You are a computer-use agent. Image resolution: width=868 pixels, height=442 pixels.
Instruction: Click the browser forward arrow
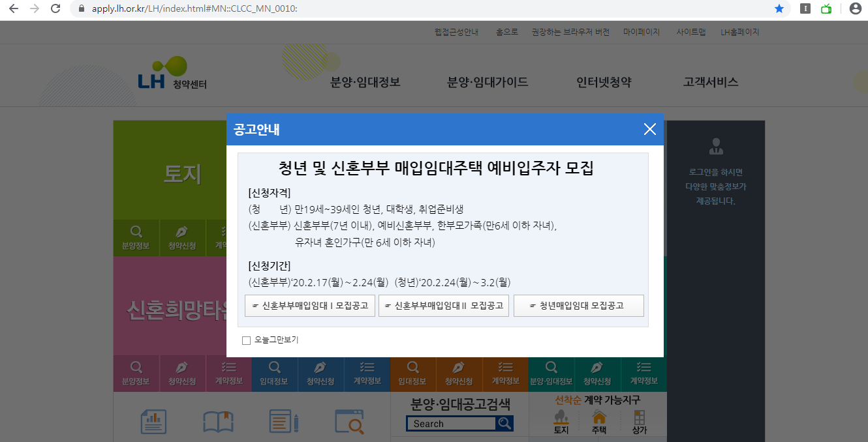(x=35, y=8)
